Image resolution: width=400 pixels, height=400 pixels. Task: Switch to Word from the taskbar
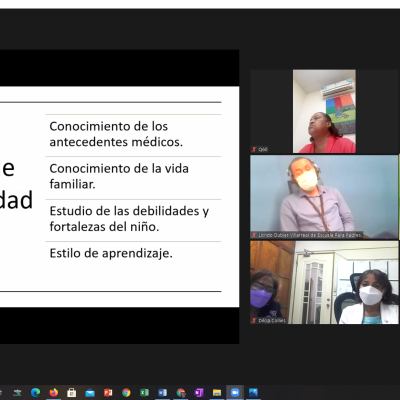click(162, 392)
